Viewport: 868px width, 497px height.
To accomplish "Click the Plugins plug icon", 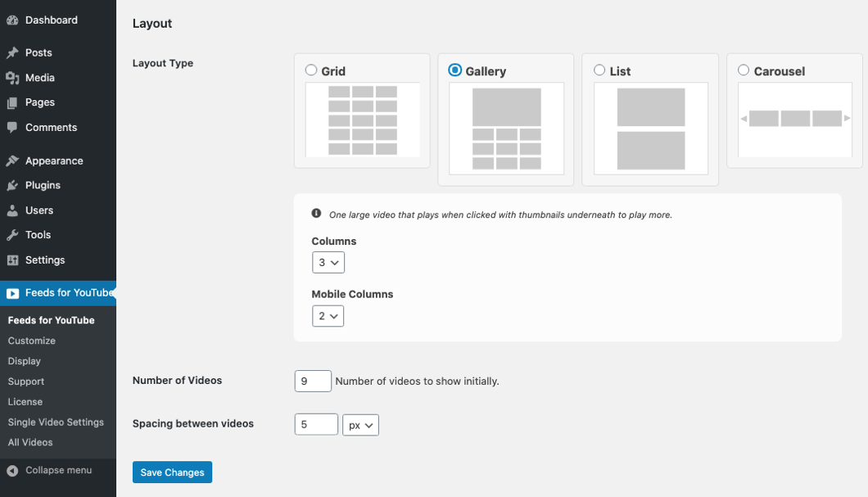I will pos(12,186).
